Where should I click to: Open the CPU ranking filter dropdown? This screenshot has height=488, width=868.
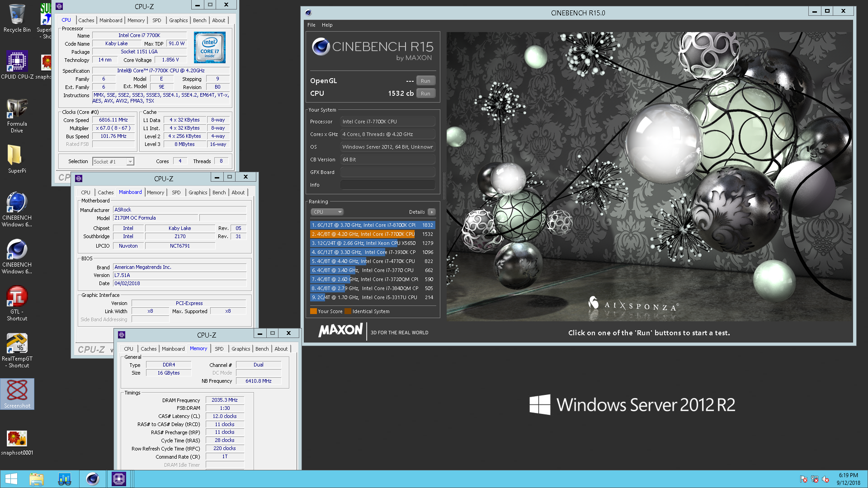click(327, 212)
